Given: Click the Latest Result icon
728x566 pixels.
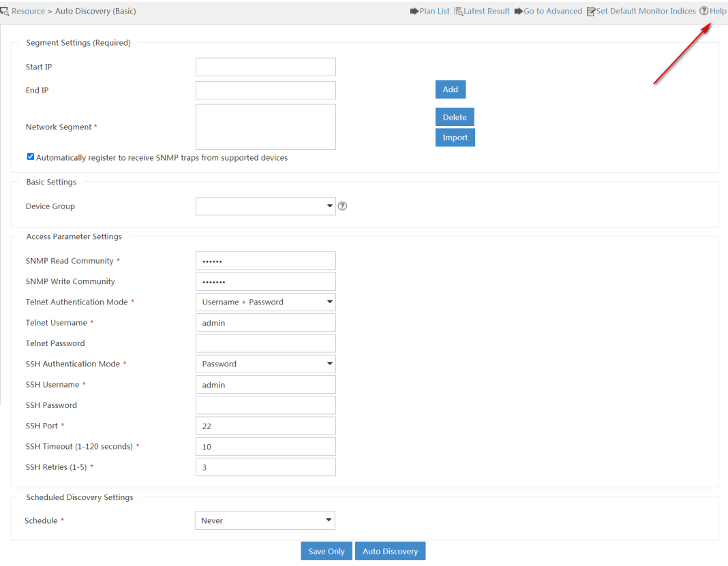Looking at the screenshot, I should (x=458, y=12).
